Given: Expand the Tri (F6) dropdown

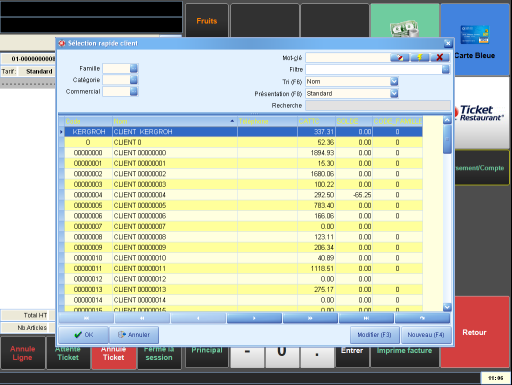Looking at the screenshot, I should [x=394, y=81].
